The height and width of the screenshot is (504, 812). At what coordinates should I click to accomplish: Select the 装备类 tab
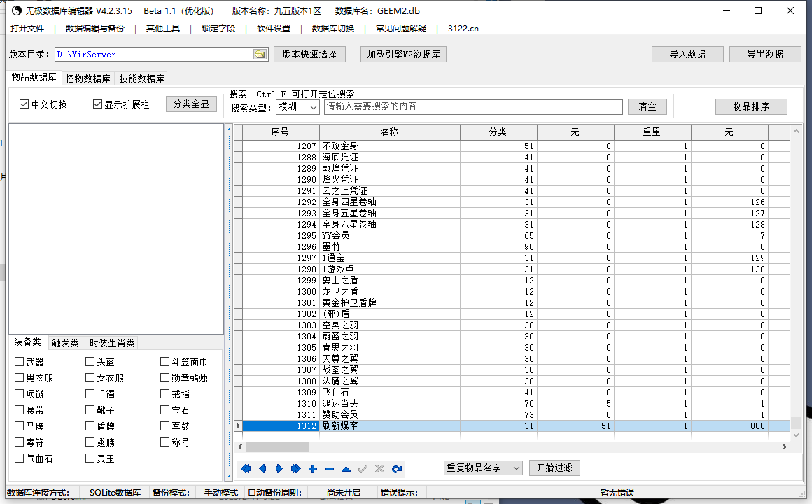pos(27,342)
